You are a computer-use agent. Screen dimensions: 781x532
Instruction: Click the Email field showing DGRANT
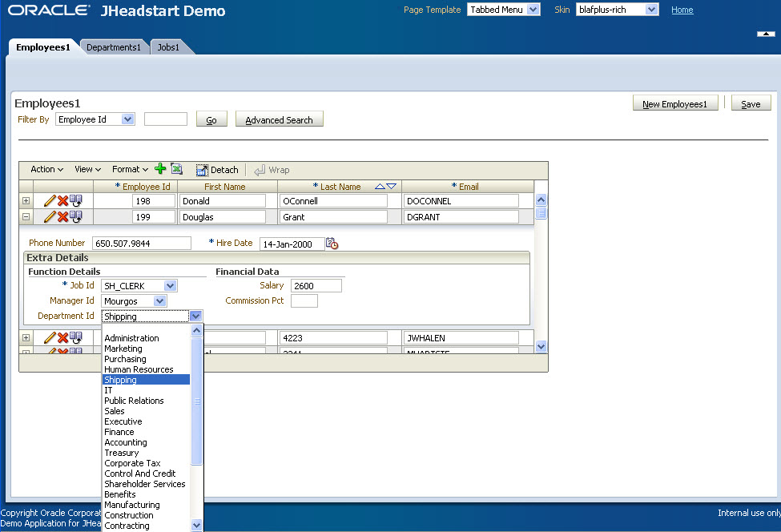click(x=461, y=216)
